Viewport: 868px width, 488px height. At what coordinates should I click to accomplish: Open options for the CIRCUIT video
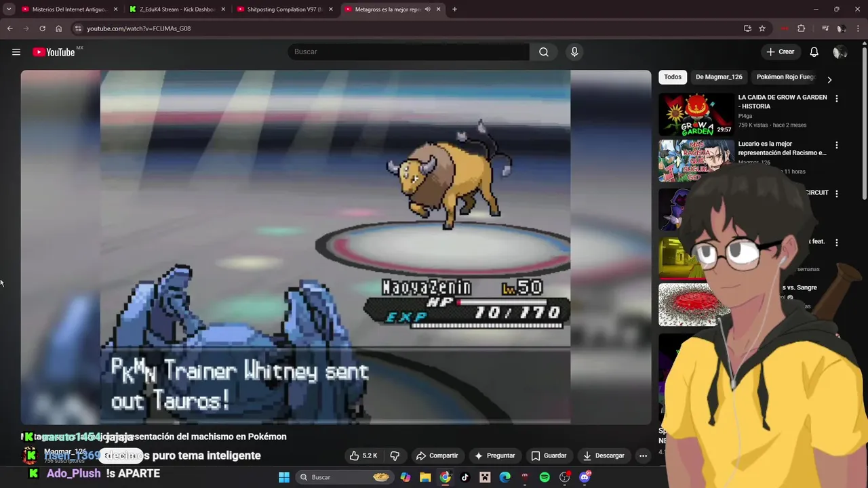pyautogui.click(x=836, y=193)
